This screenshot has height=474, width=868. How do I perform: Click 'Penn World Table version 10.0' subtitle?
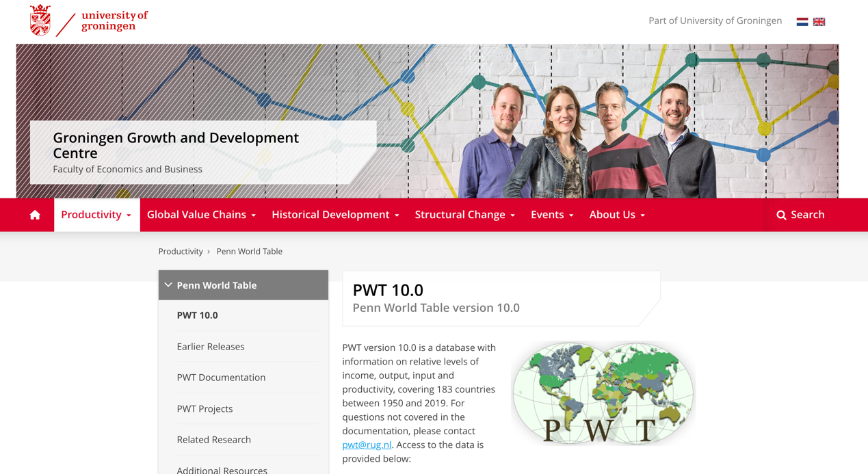click(x=436, y=308)
